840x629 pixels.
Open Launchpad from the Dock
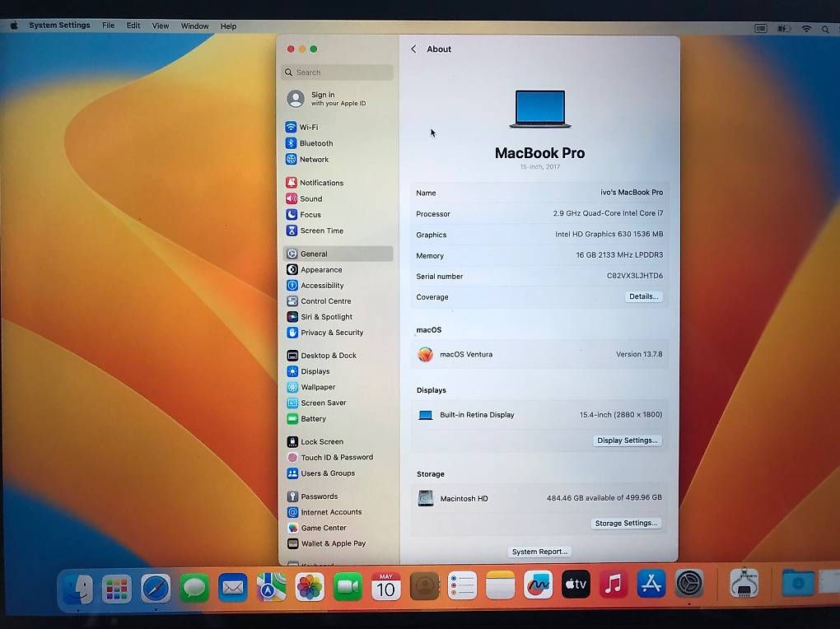pyautogui.click(x=117, y=589)
